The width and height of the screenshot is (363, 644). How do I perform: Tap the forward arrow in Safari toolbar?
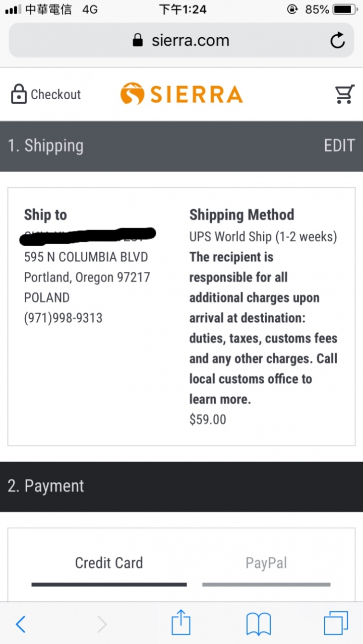[x=102, y=624]
